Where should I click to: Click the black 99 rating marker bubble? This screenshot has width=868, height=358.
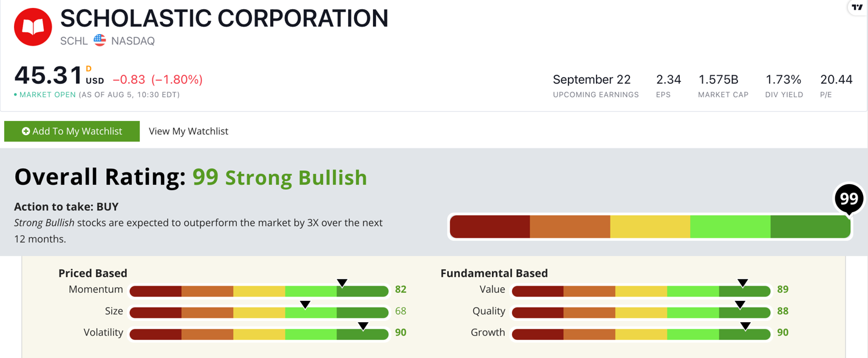(849, 199)
